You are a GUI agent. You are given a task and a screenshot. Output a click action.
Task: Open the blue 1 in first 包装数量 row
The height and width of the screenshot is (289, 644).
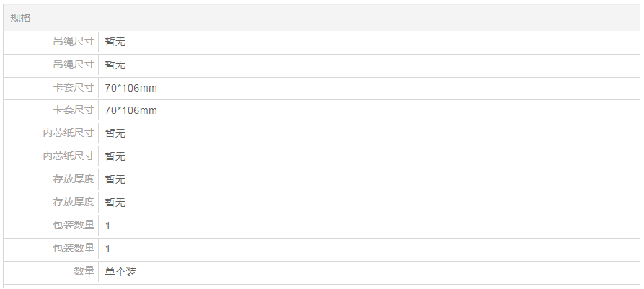(x=107, y=226)
